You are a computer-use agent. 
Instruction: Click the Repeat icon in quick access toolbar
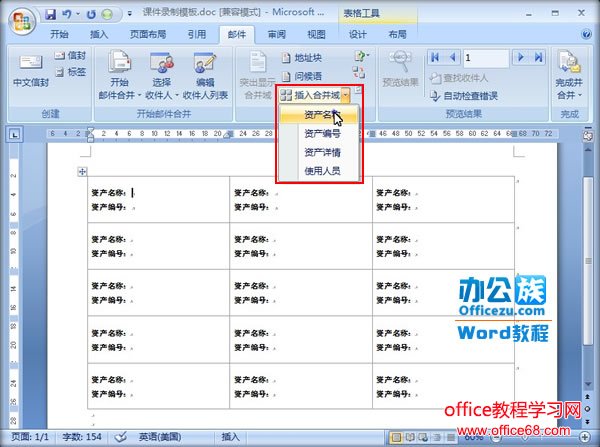91,15
